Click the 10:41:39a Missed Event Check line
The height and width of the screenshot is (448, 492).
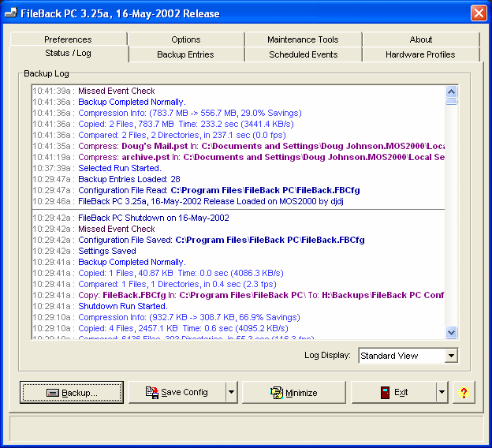(94, 91)
